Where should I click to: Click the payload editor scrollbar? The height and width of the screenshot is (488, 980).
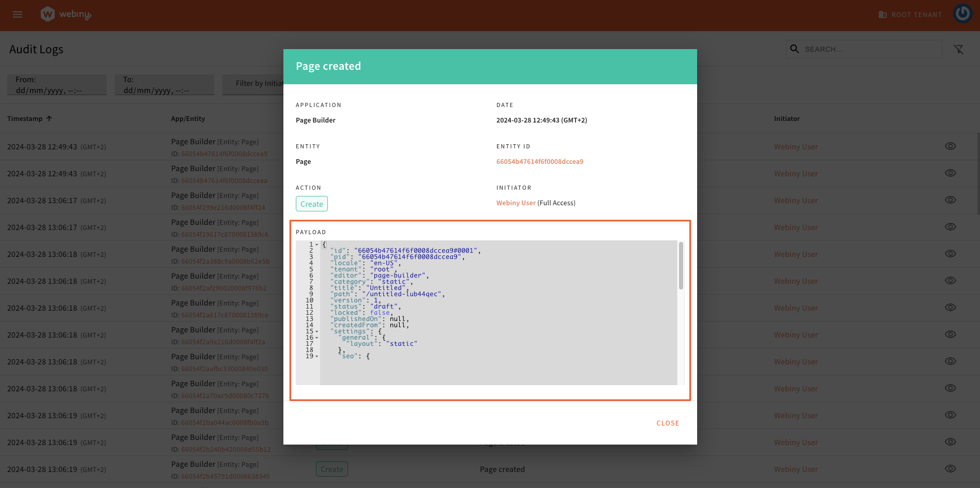pos(681,266)
